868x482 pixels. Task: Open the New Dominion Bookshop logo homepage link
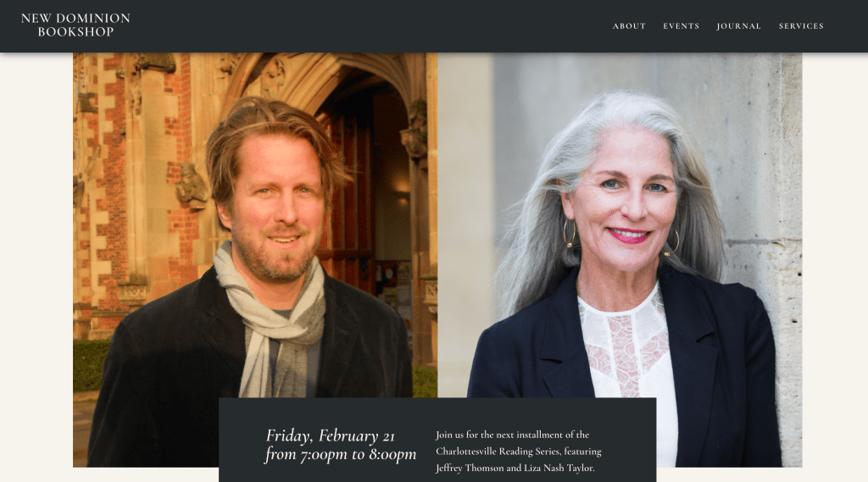(x=75, y=25)
